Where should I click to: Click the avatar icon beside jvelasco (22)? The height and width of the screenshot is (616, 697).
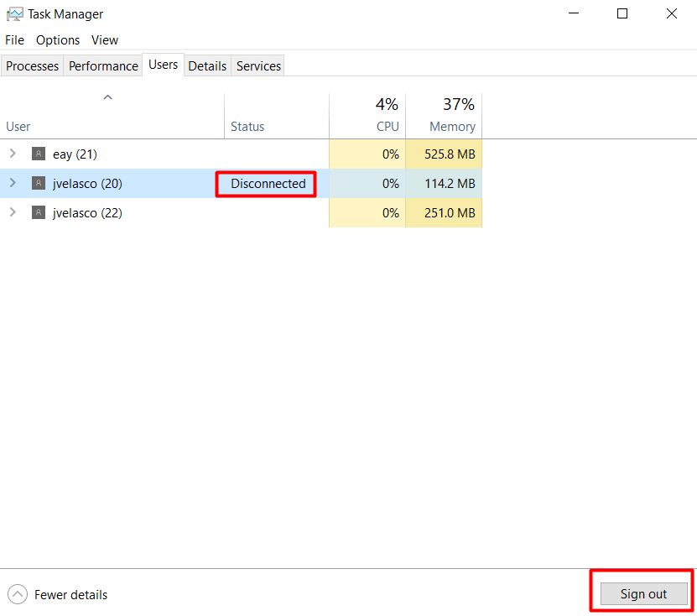click(x=39, y=212)
